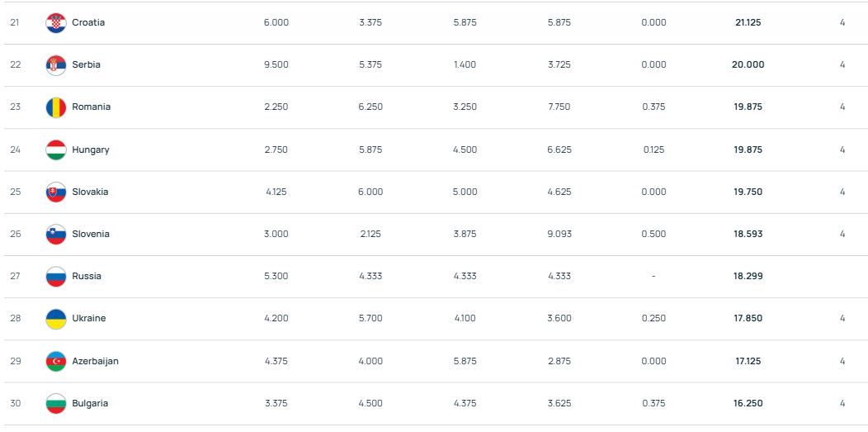Viewport: 868px width, 432px height.
Task: Click the Azerbaijan flag icon
Action: point(55,362)
